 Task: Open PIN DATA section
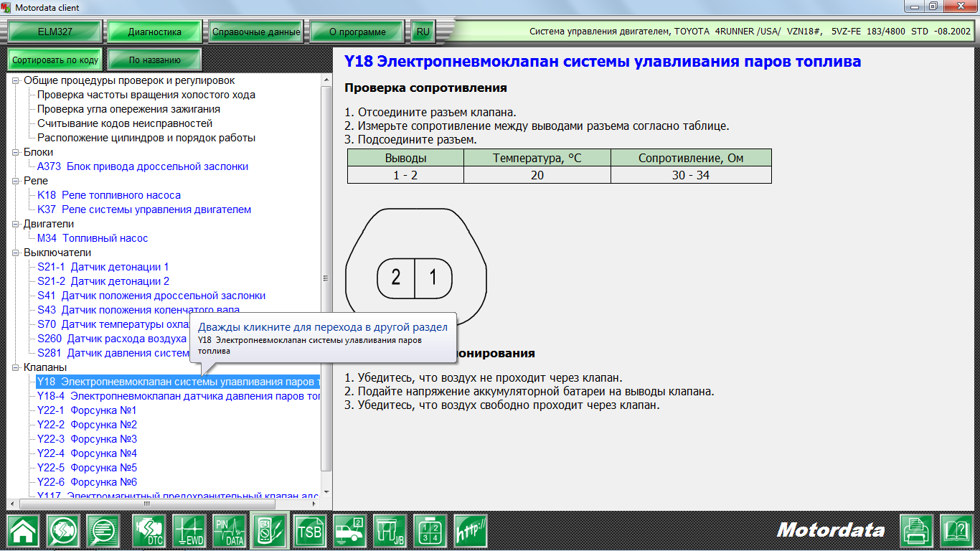230,532
